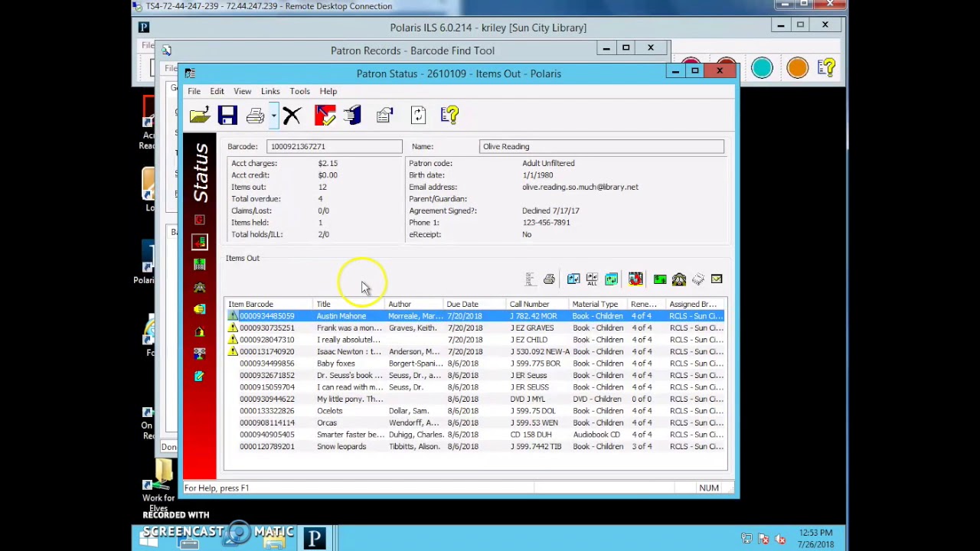Click the envelope email icon in Items Out toolbar
The width and height of the screenshot is (980, 551).
[717, 279]
